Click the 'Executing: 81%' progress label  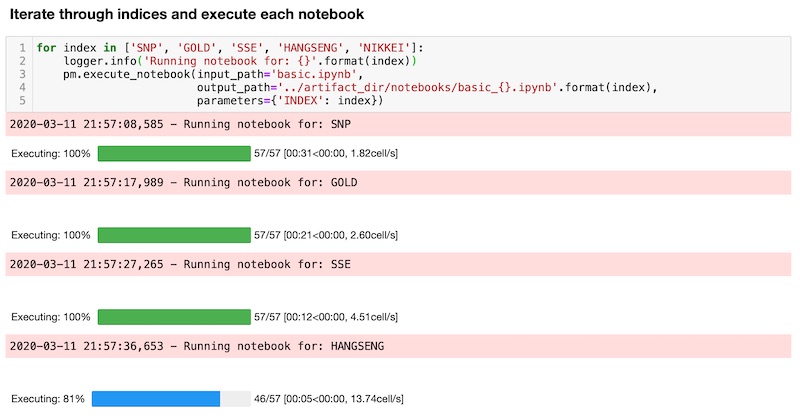47,399
